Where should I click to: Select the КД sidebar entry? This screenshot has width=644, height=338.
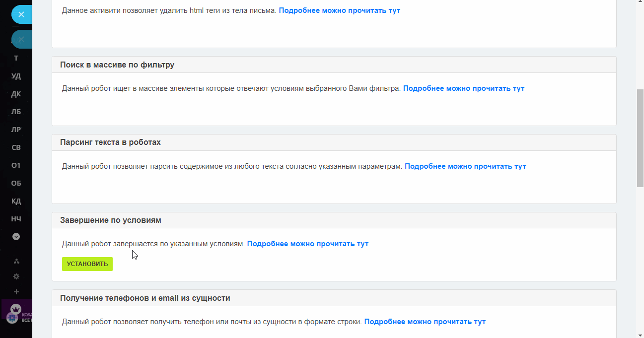coord(16,201)
